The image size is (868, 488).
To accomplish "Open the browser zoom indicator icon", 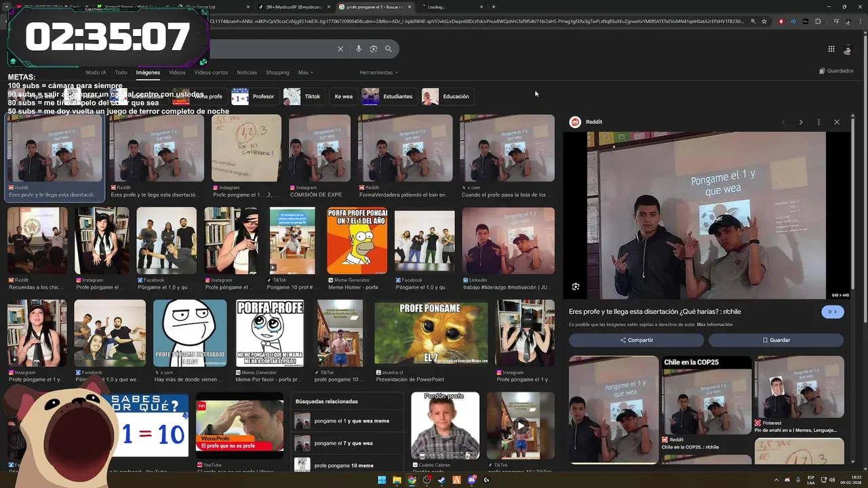I will click(753, 22).
